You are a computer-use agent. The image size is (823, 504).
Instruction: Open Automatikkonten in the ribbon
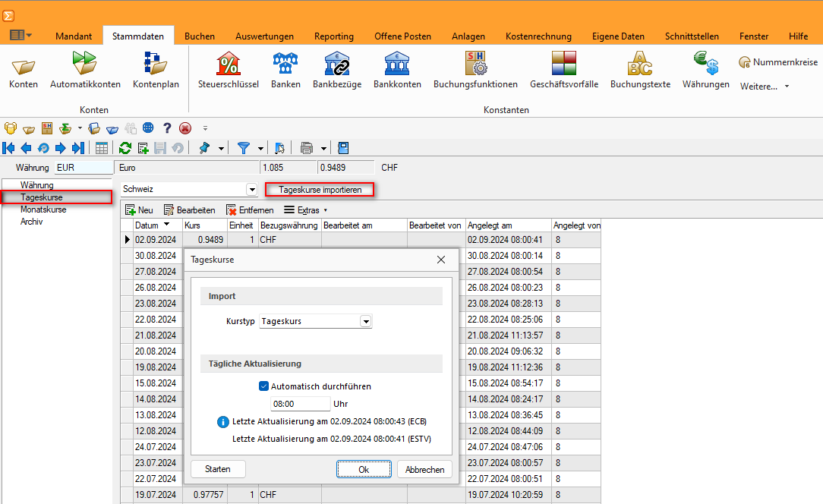85,71
